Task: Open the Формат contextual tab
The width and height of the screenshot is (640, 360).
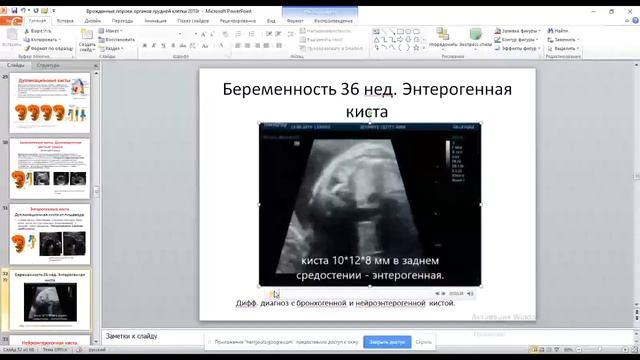Action: tap(295, 20)
